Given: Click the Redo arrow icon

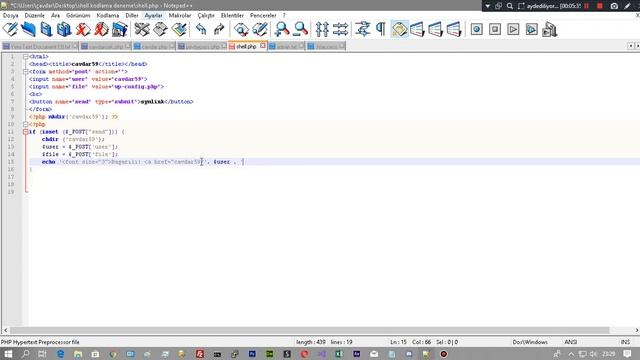Looking at the screenshot, I should 219,29.
